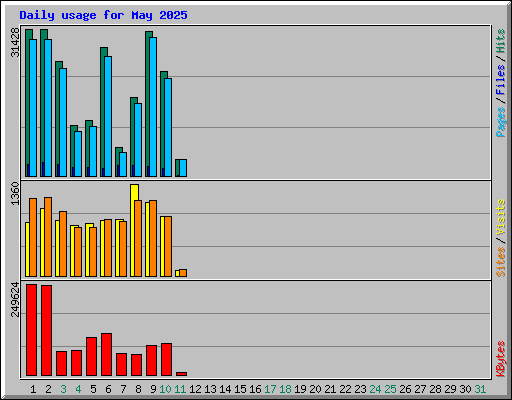Click the day 23 axis label
This screenshot has width=512, height=400.
point(360,389)
